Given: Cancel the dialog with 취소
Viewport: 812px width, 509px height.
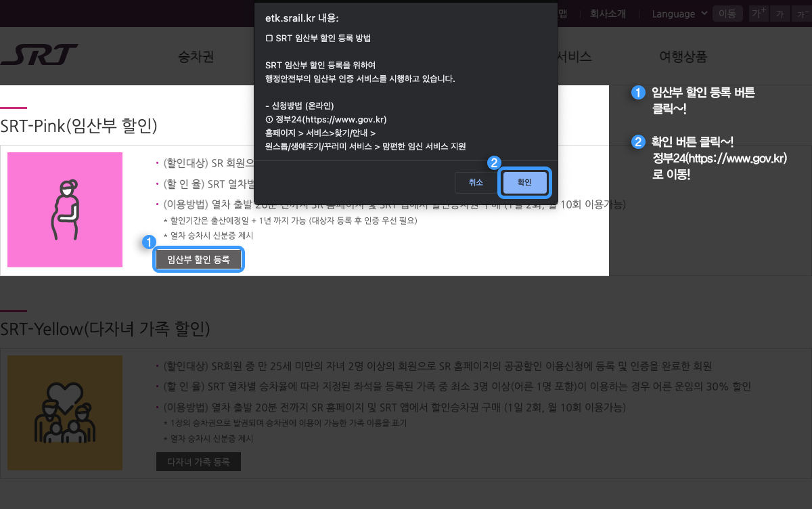Looking at the screenshot, I should [476, 182].
